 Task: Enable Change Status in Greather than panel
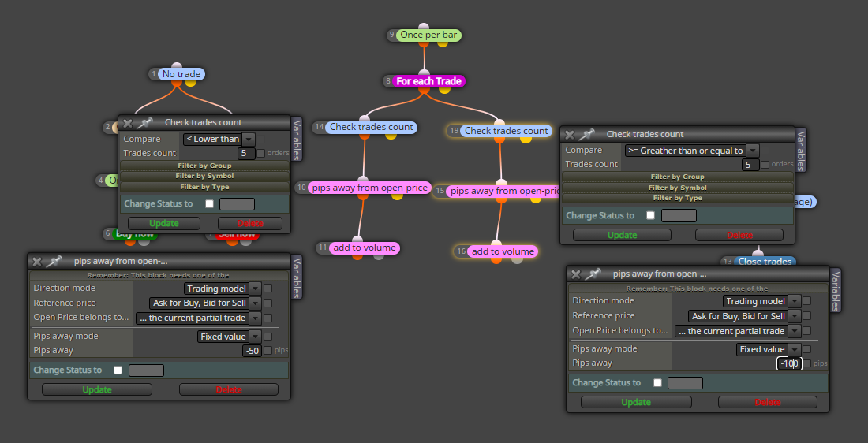pyautogui.click(x=650, y=215)
